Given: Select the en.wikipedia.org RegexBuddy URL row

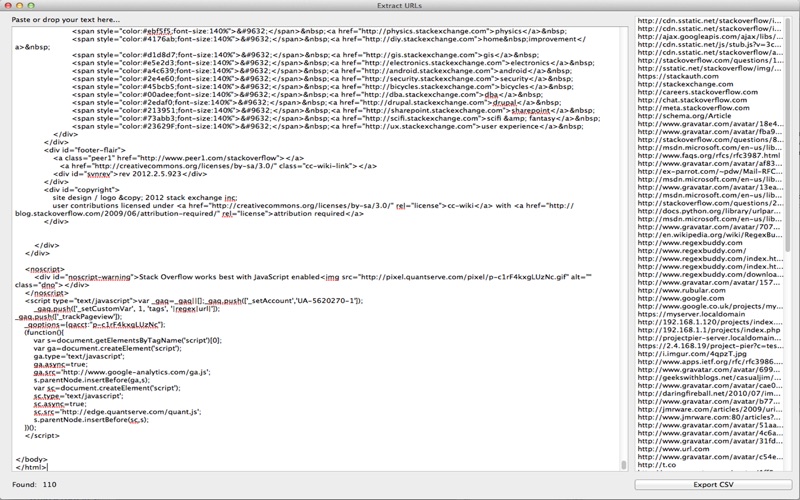Looking at the screenshot, I should pyautogui.click(x=709, y=235).
